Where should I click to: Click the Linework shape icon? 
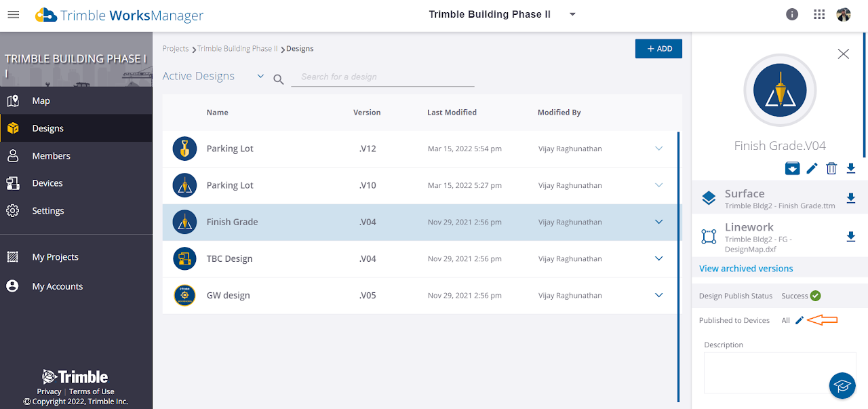pos(709,236)
